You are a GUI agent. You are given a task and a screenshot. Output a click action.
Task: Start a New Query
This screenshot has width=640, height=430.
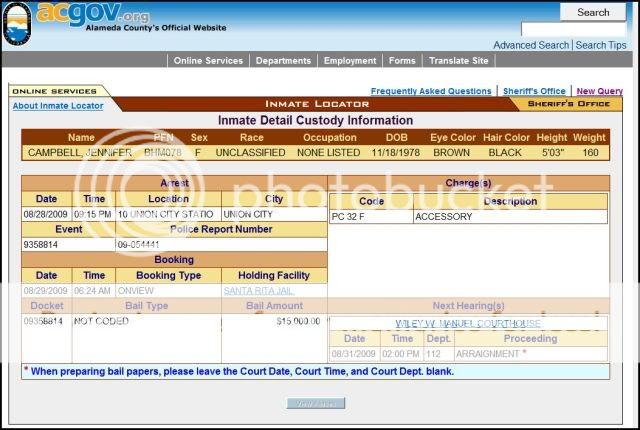599,91
